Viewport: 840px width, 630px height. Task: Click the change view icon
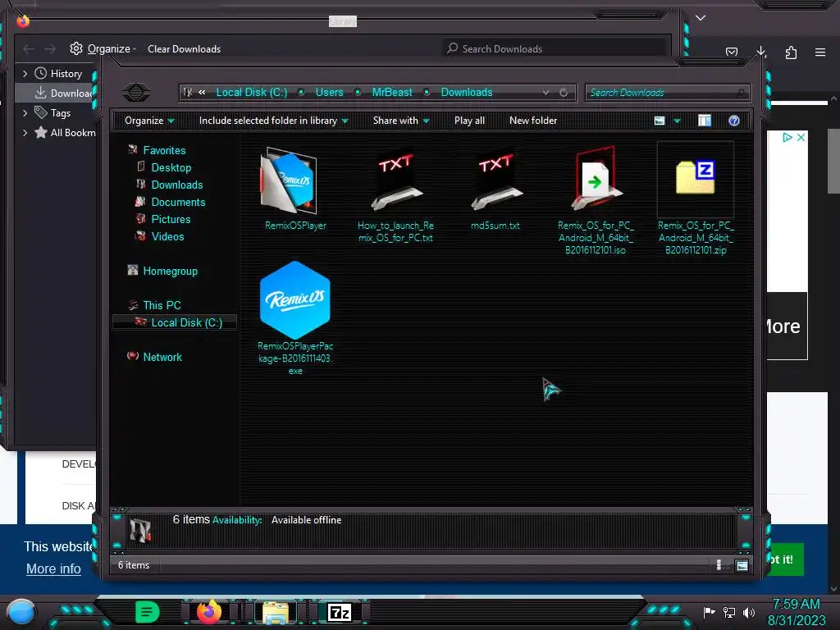coord(660,121)
